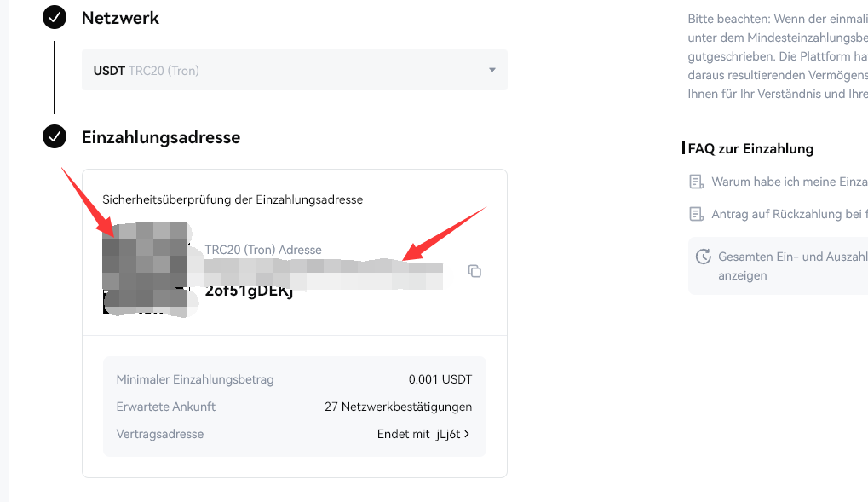Click the blurred QR code image

click(x=145, y=268)
